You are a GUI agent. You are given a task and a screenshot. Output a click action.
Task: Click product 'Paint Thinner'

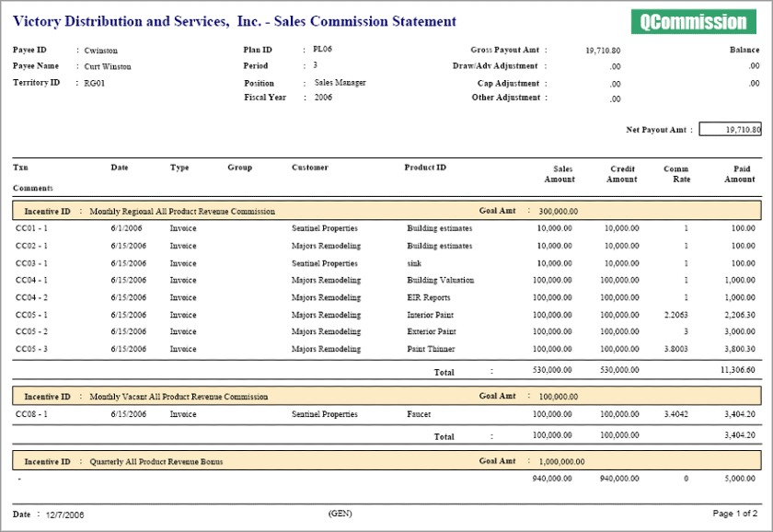[431, 349]
